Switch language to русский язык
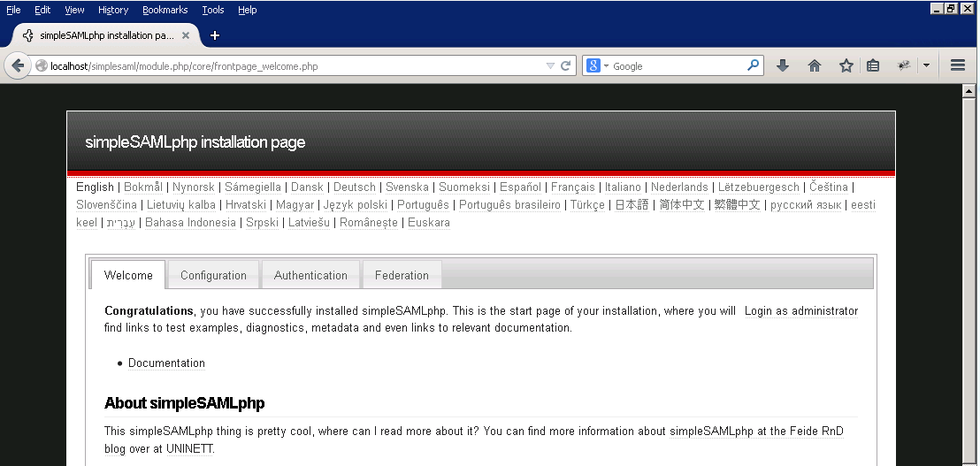Screen dimensions: 980x466 click(806, 204)
